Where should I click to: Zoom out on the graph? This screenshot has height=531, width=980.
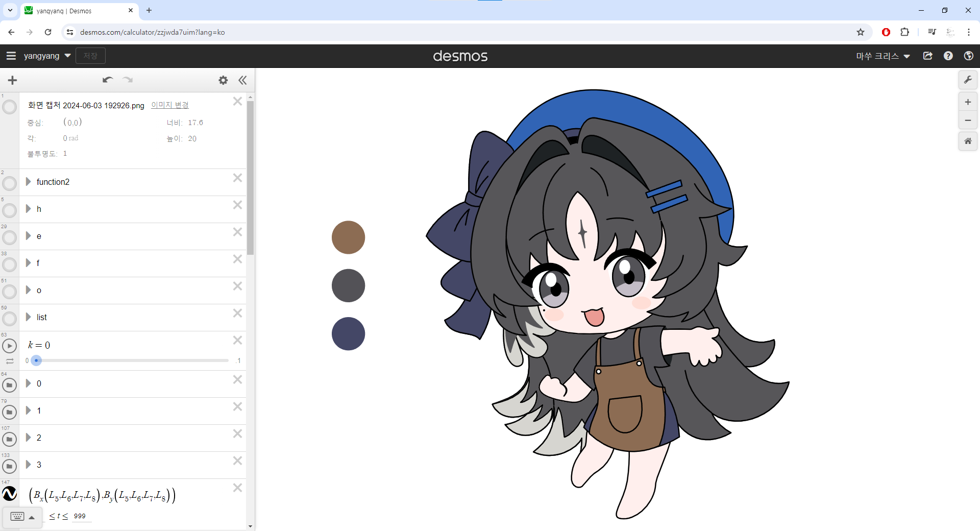coord(968,120)
